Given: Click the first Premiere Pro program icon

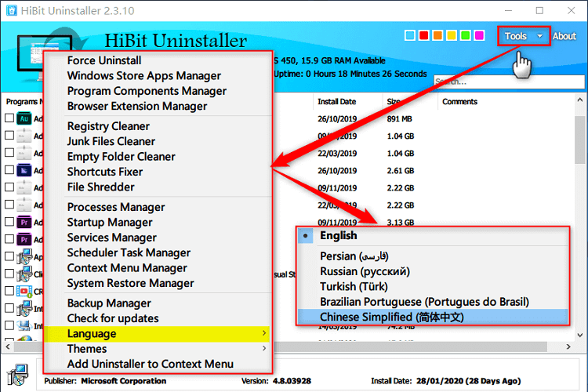Looking at the screenshot, I should (x=24, y=223).
